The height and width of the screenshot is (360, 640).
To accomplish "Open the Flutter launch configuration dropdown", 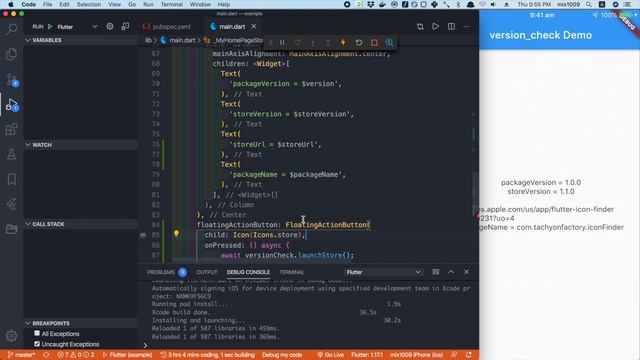I will (78, 27).
